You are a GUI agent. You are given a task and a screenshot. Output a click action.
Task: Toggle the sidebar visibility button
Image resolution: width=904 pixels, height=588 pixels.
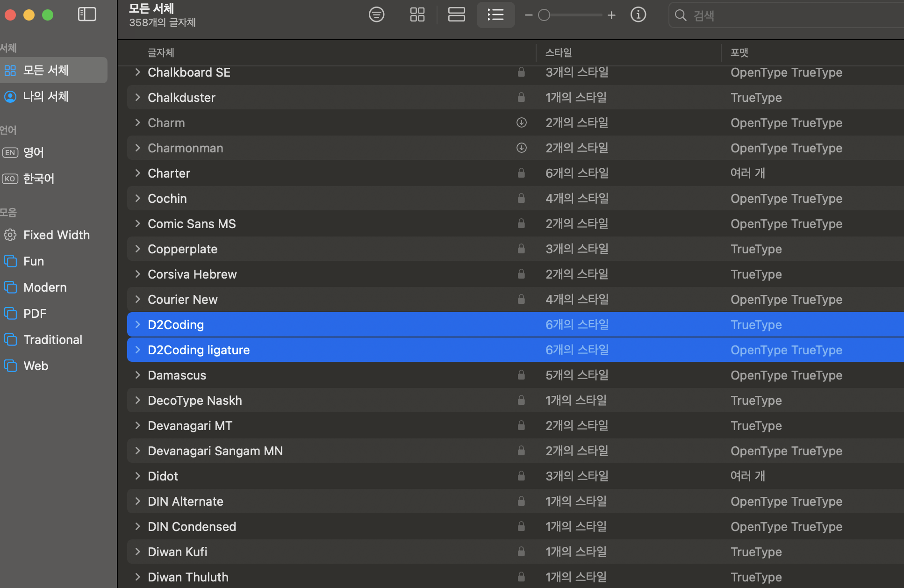[87, 14]
